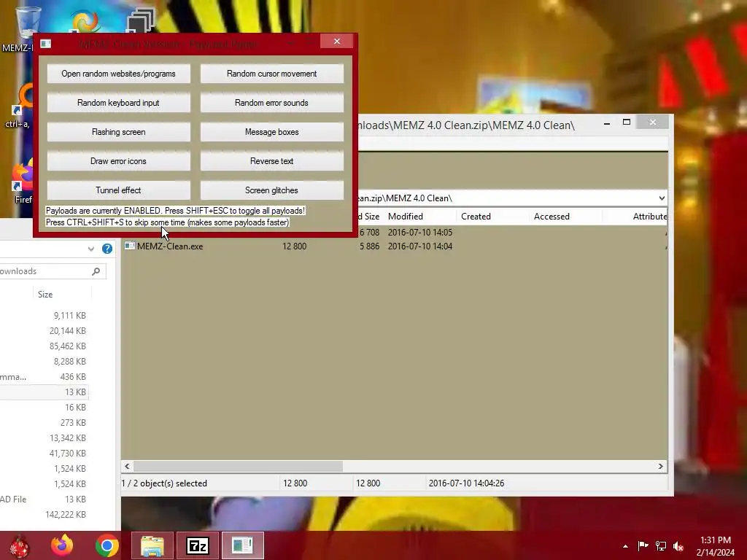This screenshot has height=560, width=747.
Task: Select the 85,462 KB file row
Action: coord(44,346)
